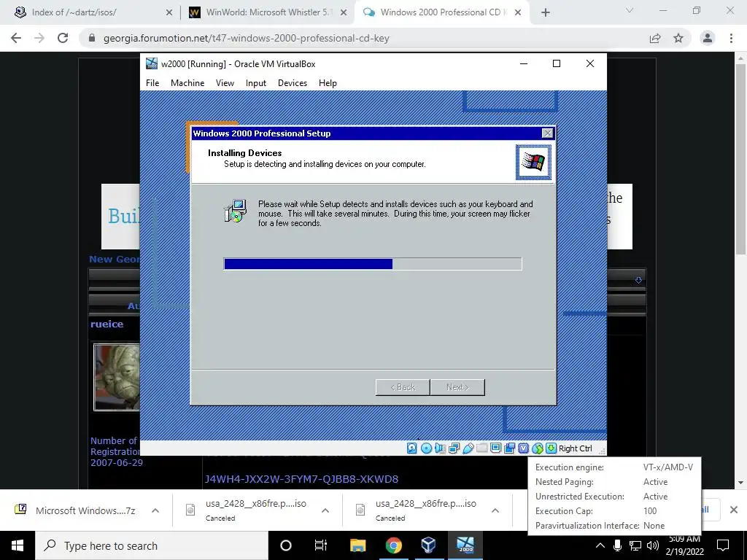Open the Chrome three-dot menu

click(731, 38)
